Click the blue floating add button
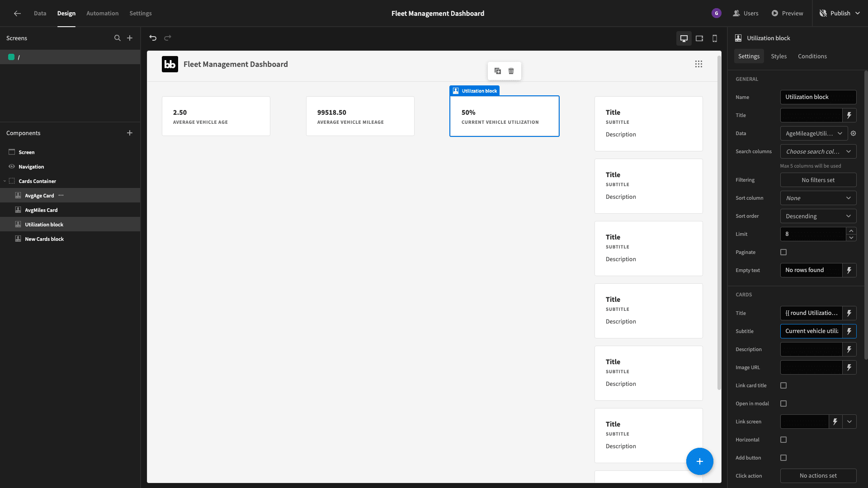The width and height of the screenshot is (868, 488). (x=700, y=461)
